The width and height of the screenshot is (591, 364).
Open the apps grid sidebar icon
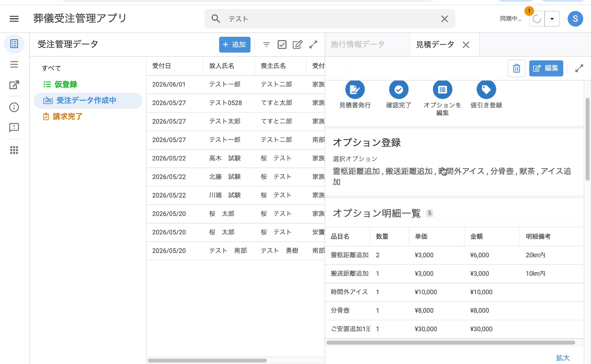[x=14, y=150]
